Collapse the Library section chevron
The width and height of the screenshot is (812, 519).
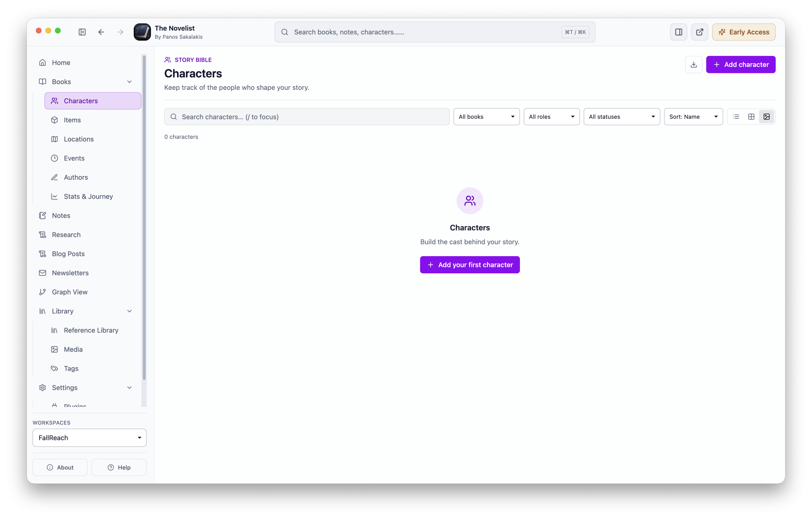pyautogui.click(x=129, y=311)
